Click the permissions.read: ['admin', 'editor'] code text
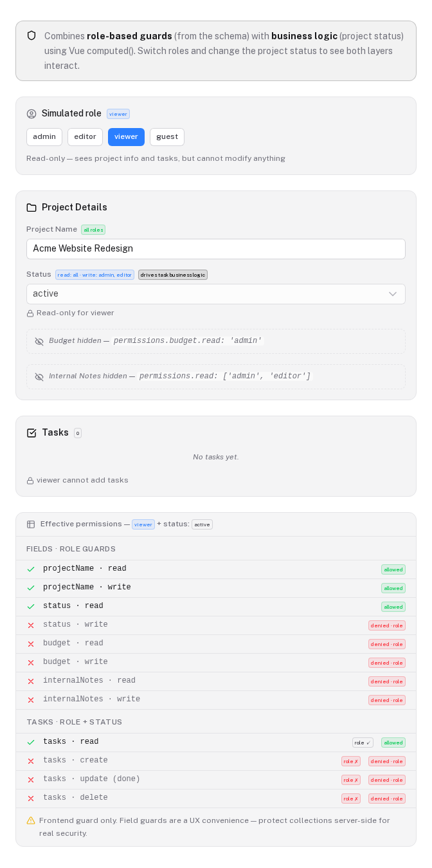 (225, 376)
